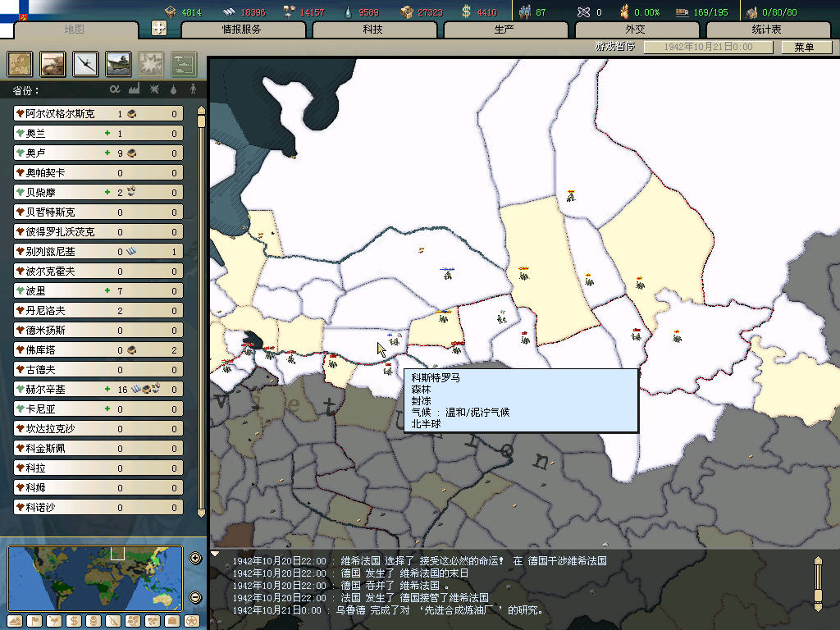Toggle the rifle-icon map mode button

(113, 621)
